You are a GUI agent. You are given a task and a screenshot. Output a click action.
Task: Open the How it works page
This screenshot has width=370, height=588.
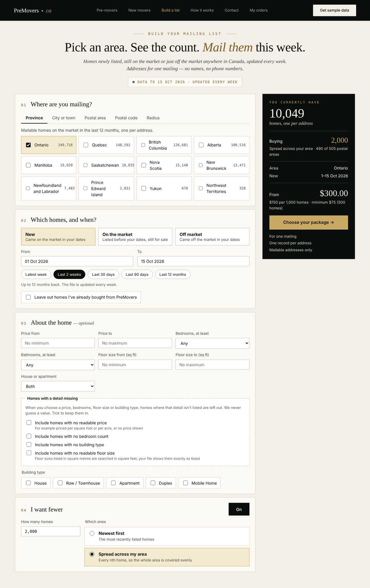pos(202,10)
